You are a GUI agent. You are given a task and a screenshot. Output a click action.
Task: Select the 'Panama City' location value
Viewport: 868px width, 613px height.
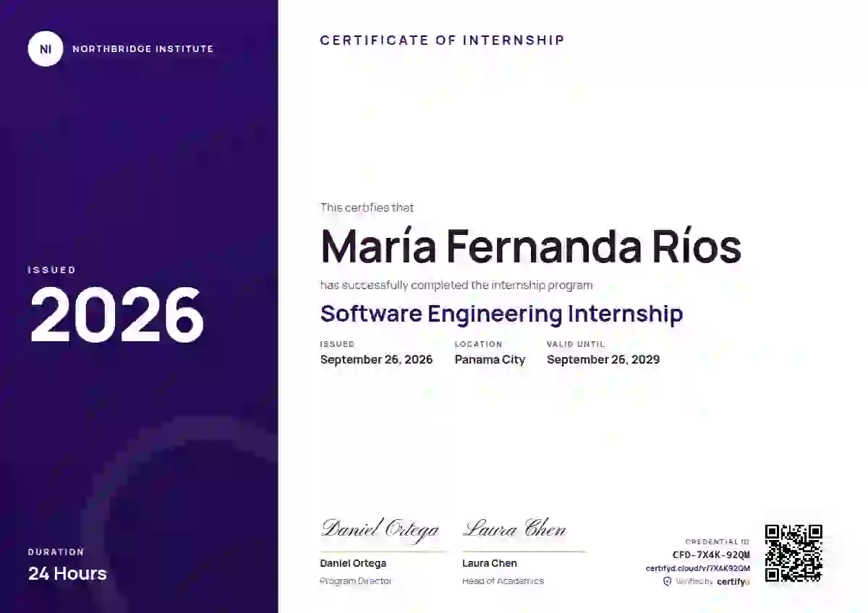click(x=490, y=359)
